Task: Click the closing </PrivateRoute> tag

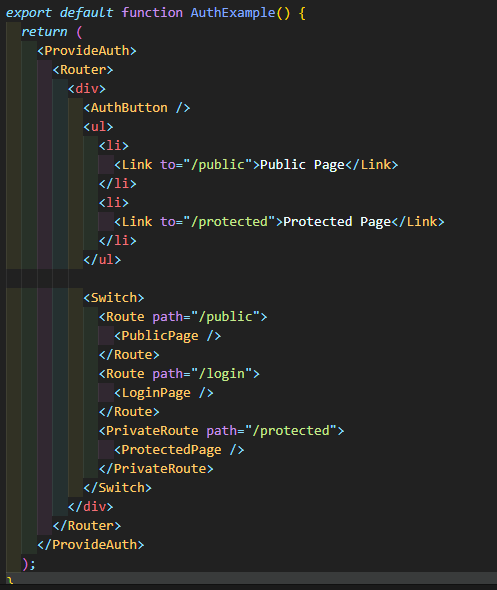Action: coord(156,469)
